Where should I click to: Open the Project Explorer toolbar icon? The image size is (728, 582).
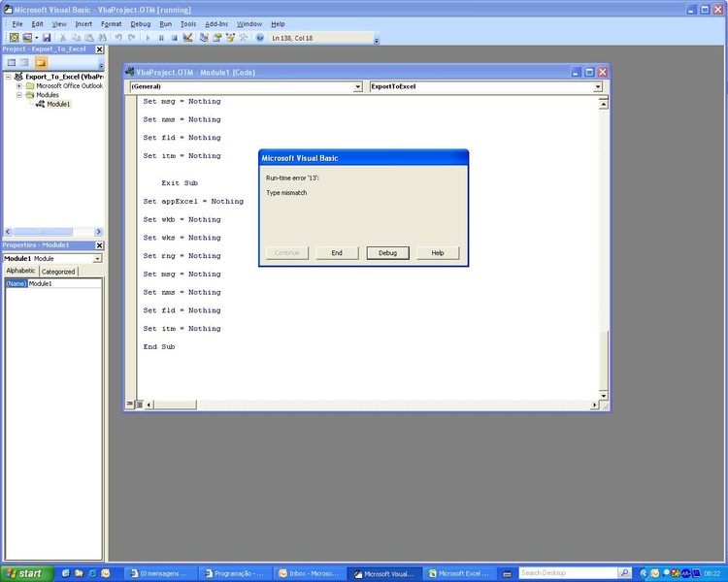[204, 38]
